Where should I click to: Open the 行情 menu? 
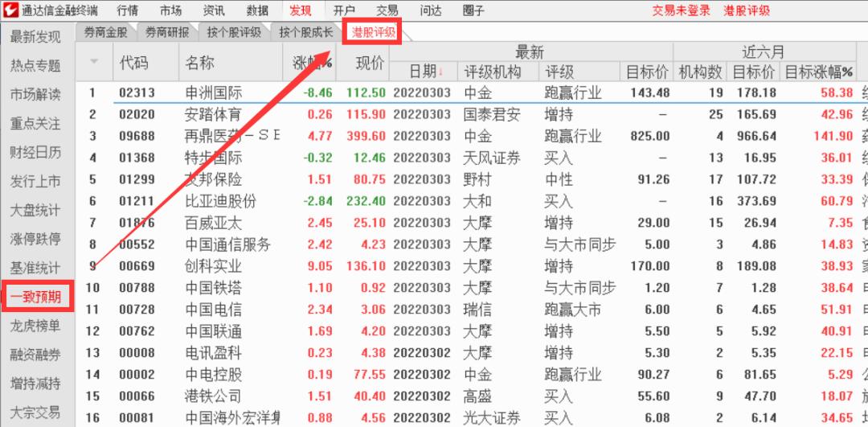pyautogui.click(x=128, y=10)
